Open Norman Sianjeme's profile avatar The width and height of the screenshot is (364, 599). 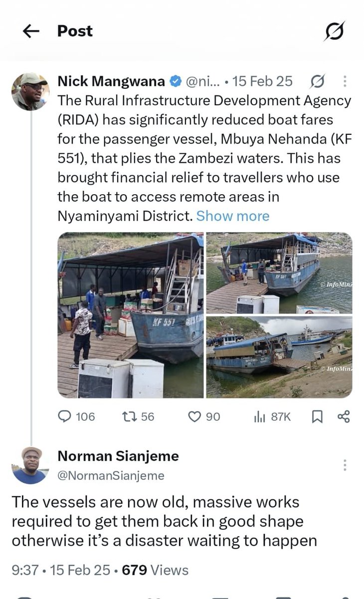[x=30, y=465]
